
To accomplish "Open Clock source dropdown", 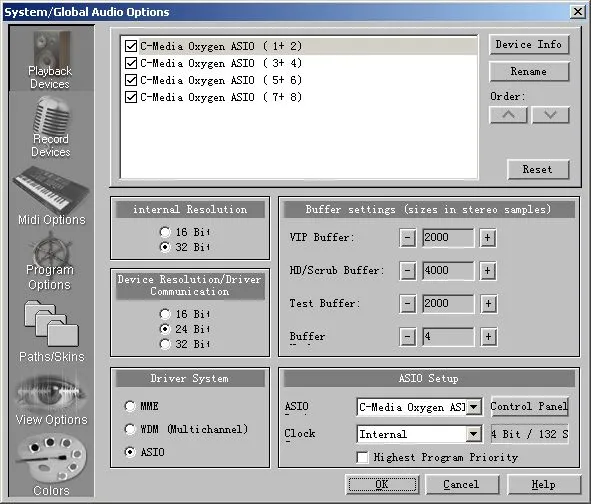I will pos(474,434).
